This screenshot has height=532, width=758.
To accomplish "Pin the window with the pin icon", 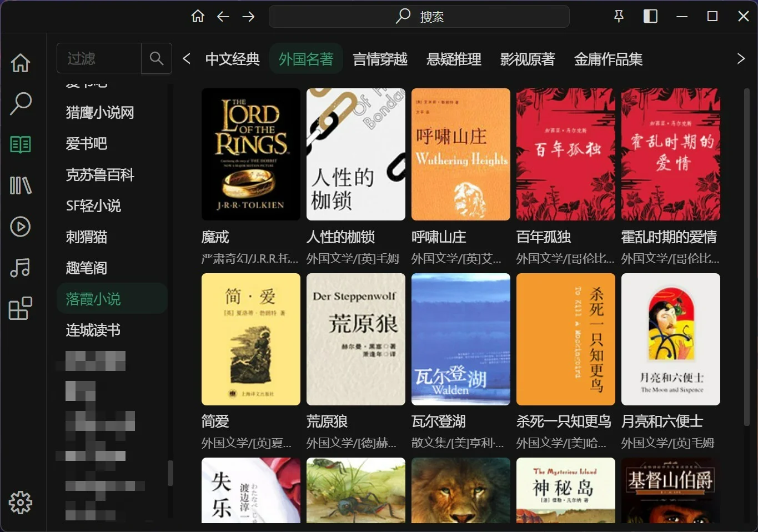I will click(x=619, y=17).
